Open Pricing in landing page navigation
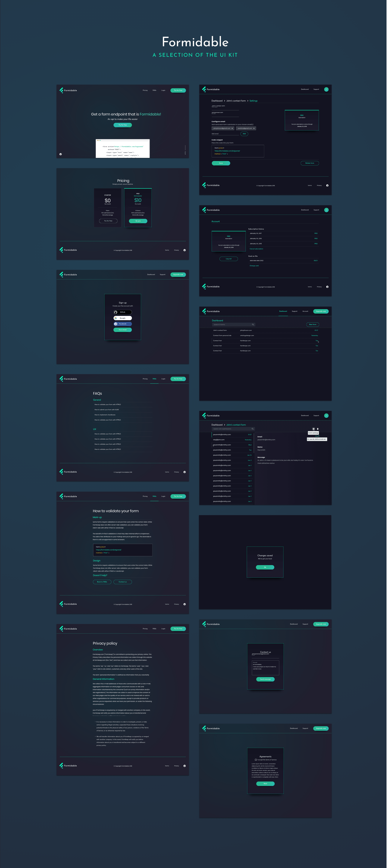Screen dimensions: 388x868 145,90
